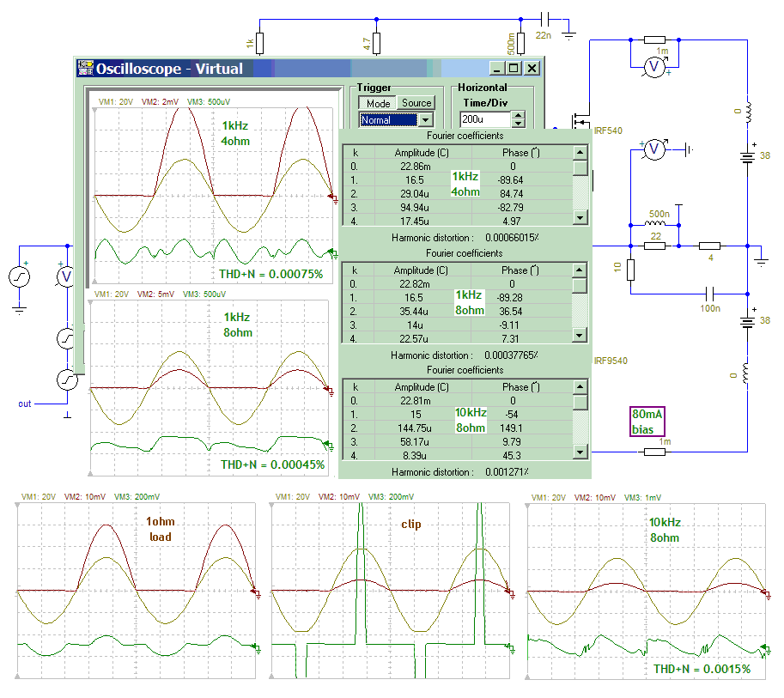Select the 1k resistor
The image size is (784, 698).
(x=259, y=44)
